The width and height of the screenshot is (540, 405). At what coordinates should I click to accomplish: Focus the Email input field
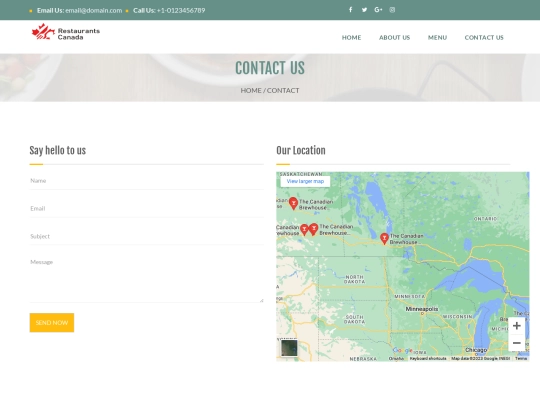147,208
